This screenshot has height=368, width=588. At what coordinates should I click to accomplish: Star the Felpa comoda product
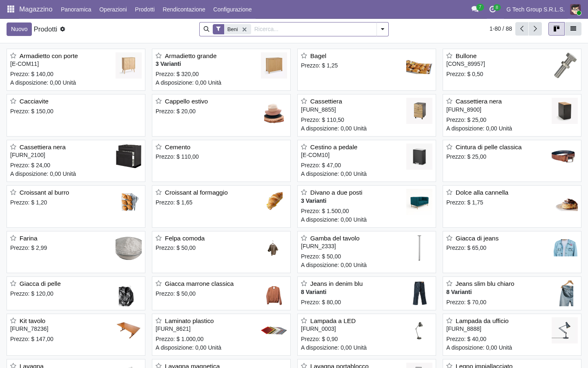(158, 238)
